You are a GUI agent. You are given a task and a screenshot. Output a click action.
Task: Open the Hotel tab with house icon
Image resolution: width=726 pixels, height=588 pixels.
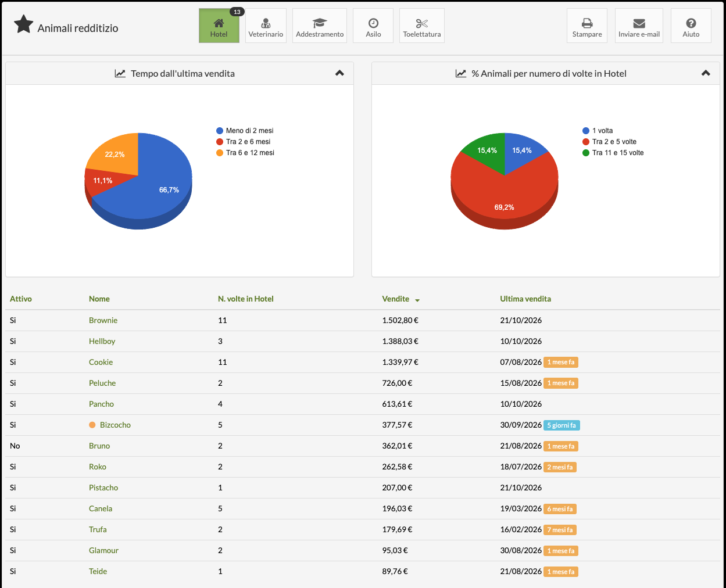point(219,26)
